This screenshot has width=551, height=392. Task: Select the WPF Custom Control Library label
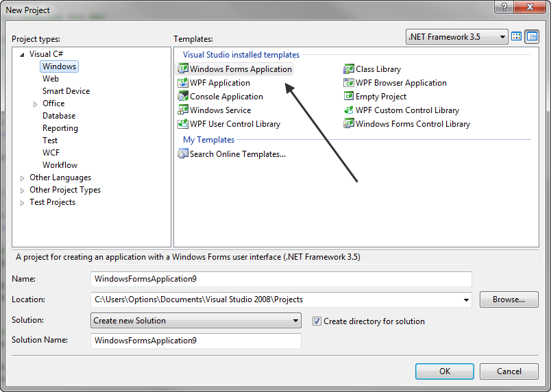[407, 110]
